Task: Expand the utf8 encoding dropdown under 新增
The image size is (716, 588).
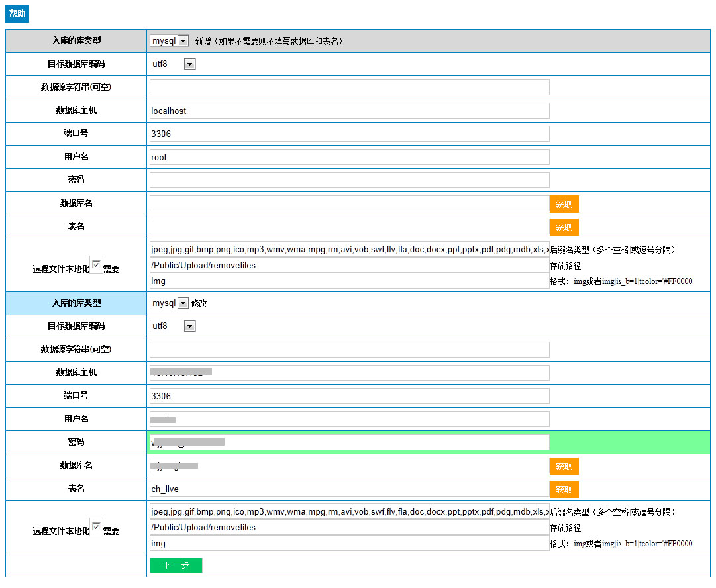Action: coord(173,64)
